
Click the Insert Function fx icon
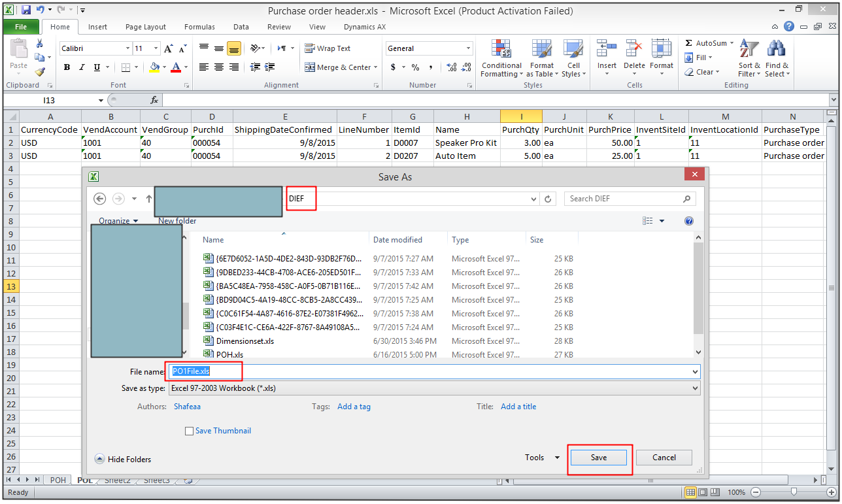point(154,100)
